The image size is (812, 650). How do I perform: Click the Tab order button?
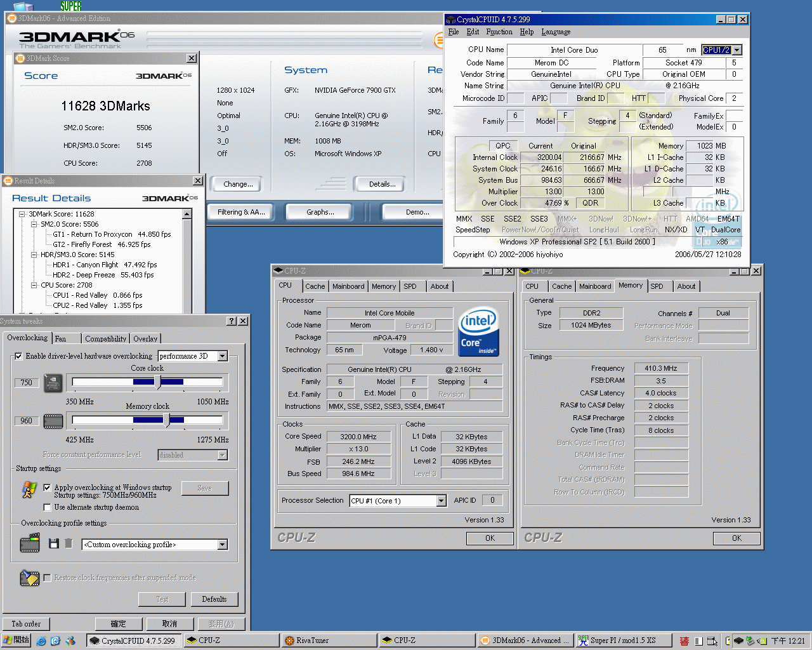(26, 624)
